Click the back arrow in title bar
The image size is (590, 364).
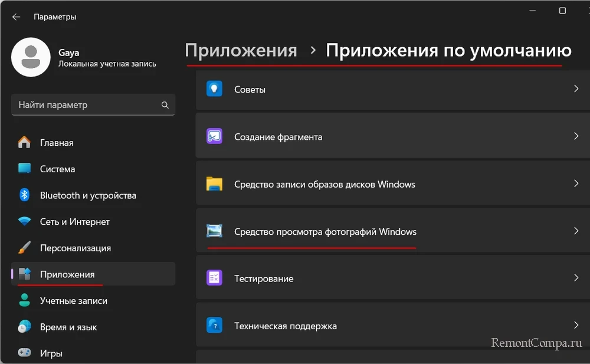tap(16, 17)
